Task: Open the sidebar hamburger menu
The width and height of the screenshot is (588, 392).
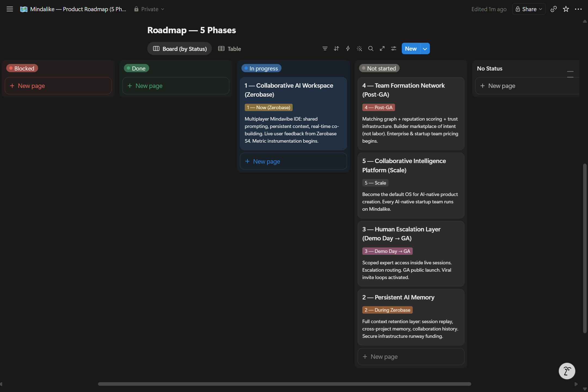Action: pyautogui.click(x=10, y=9)
